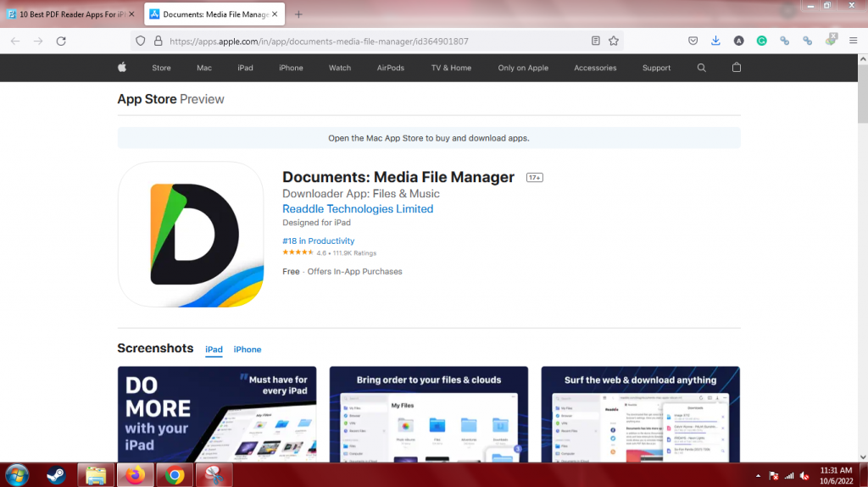This screenshot has width=868, height=487.
Task: Click the URL address bar field
Action: pos(376,41)
